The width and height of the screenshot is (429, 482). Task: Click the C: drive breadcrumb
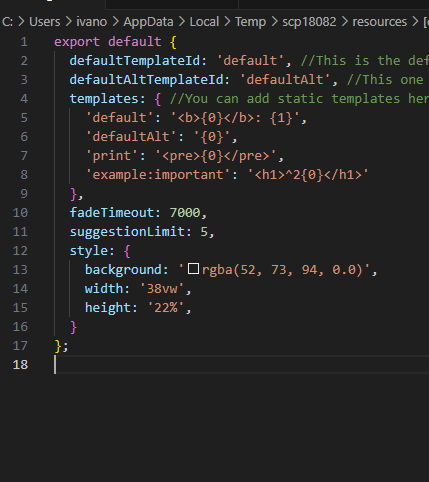[7, 22]
